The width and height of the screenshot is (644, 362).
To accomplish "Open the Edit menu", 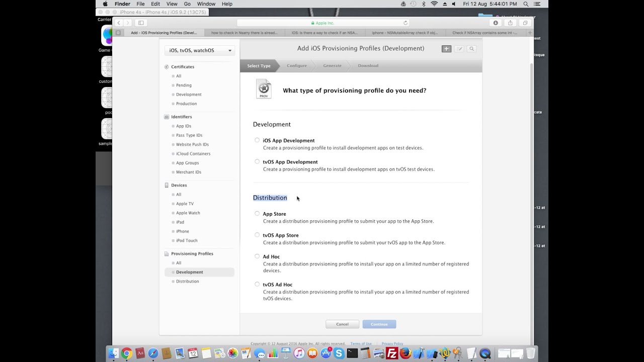I will 155,4.
